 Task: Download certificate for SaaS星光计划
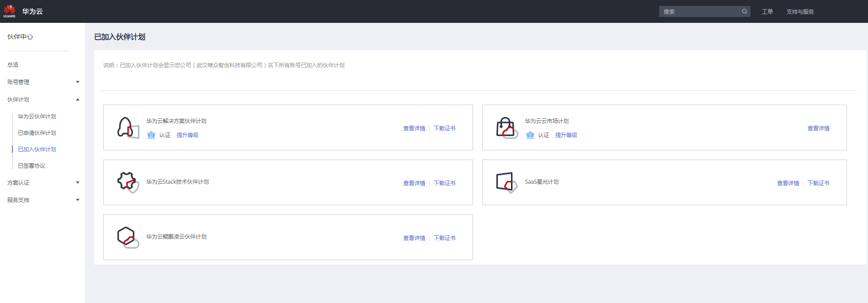pos(819,183)
